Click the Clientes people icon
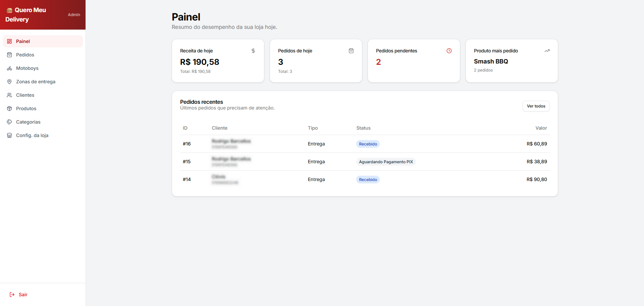The height and width of the screenshot is (306, 644). [x=9, y=95]
